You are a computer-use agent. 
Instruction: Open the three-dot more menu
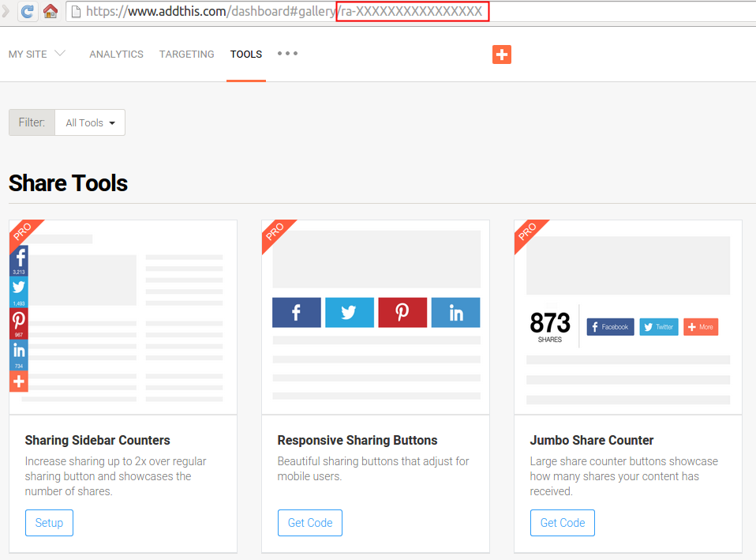point(288,53)
